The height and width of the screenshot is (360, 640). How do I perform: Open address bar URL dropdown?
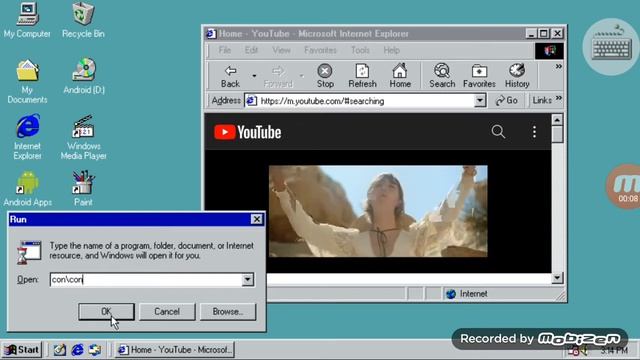coord(480,100)
